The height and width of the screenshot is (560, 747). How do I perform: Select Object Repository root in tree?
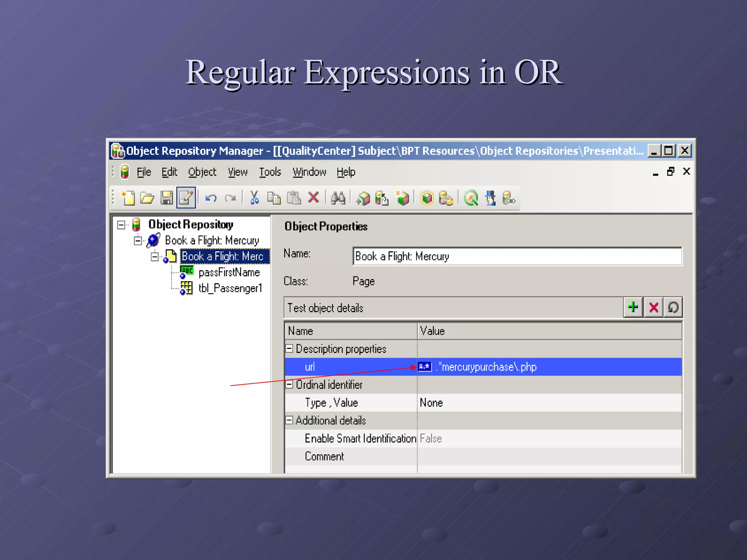click(x=191, y=225)
